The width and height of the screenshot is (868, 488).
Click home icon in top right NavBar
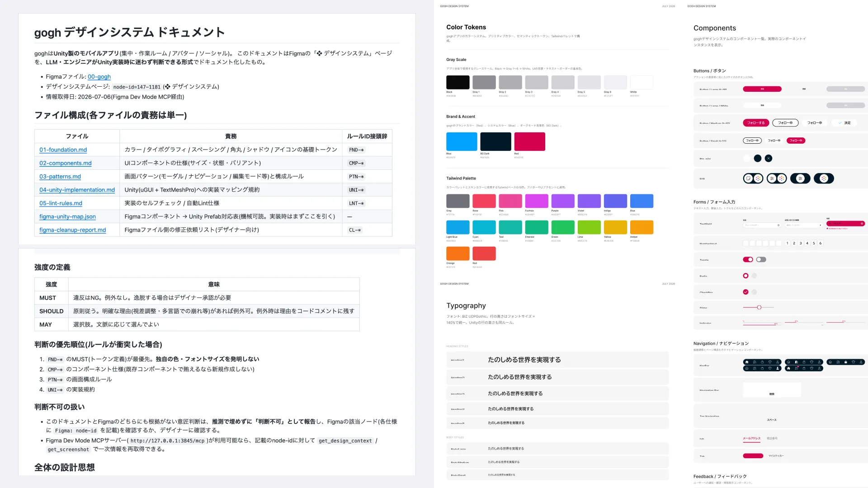pos(830,362)
